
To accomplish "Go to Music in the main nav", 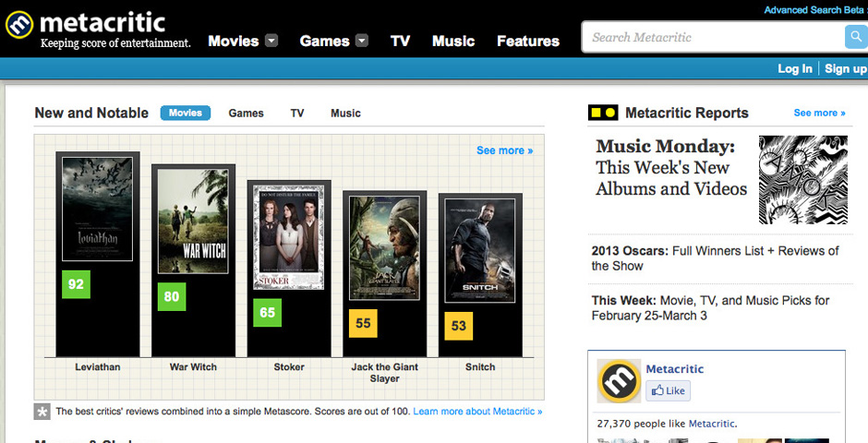I will (x=453, y=41).
